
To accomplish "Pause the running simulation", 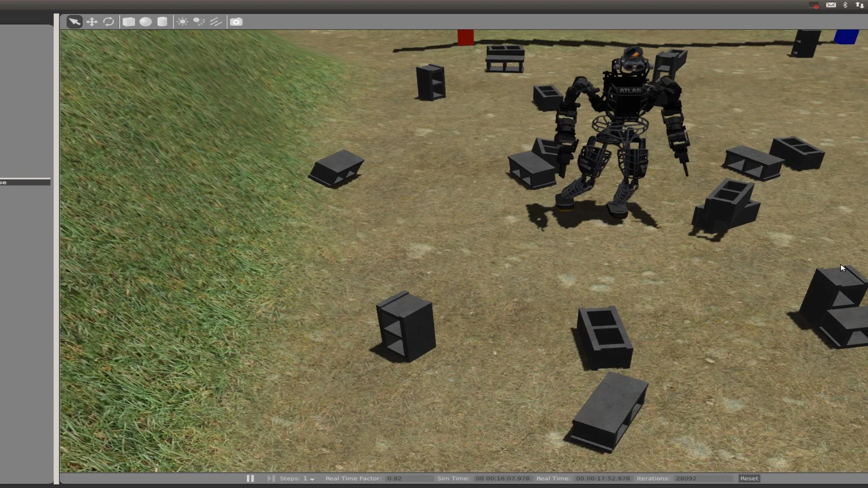I will click(250, 478).
